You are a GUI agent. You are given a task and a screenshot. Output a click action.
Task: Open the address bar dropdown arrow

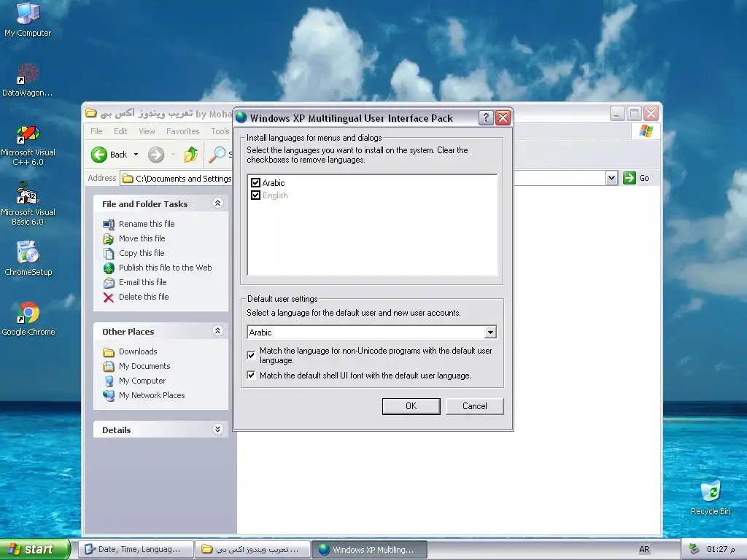pyautogui.click(x=612, y=178)
